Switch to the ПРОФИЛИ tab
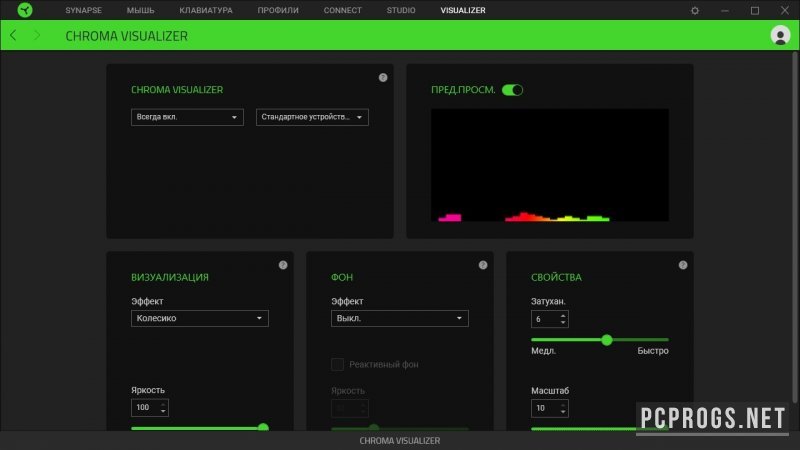800x450 pixels. click(x=278, y=10)
